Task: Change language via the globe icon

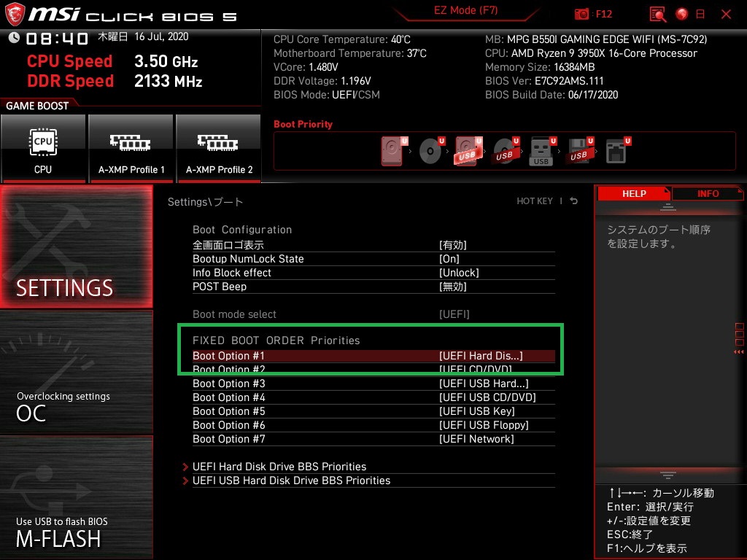Action: pos(682,15)
